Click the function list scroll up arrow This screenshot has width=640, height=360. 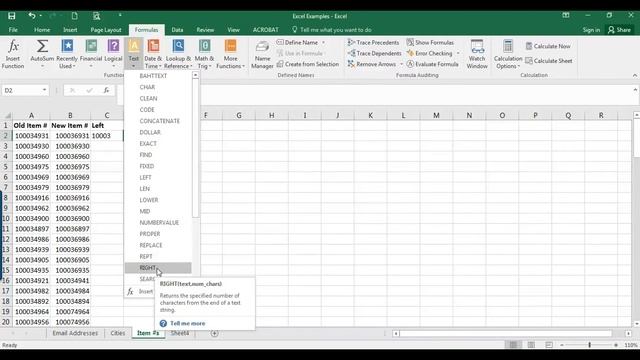[196, 75]
